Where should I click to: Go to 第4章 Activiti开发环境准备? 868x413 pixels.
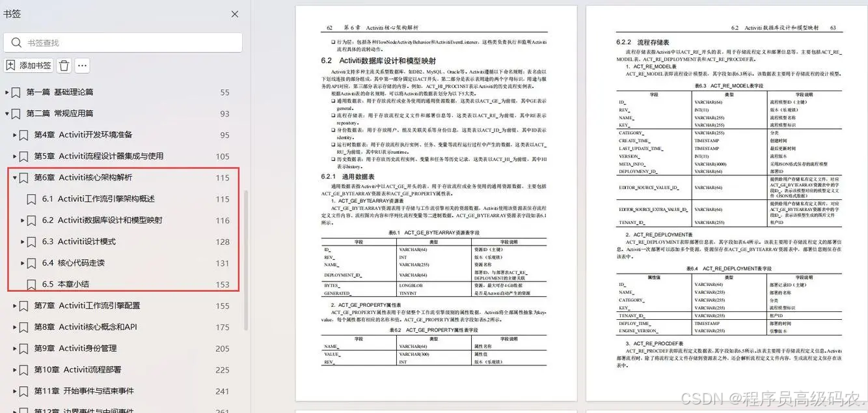(83, 135)
